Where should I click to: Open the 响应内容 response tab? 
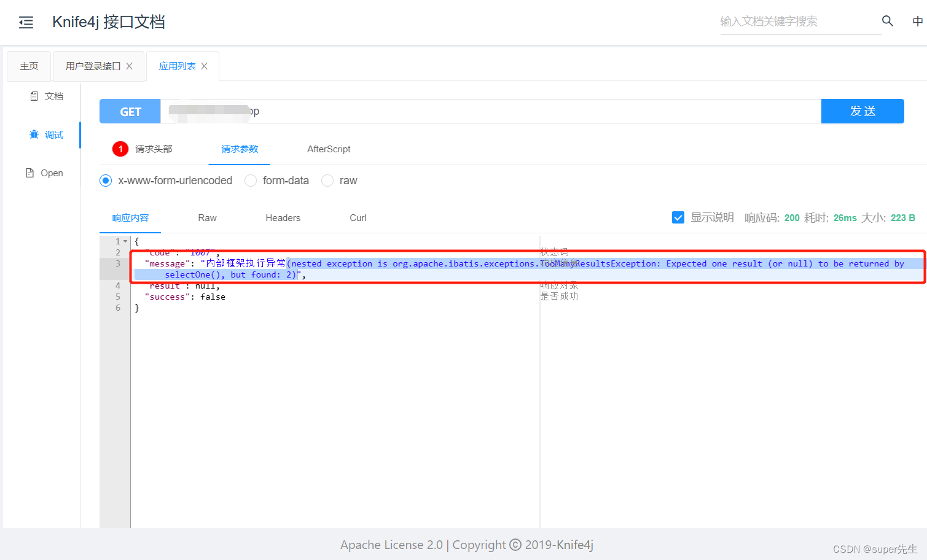coord(130,218)
